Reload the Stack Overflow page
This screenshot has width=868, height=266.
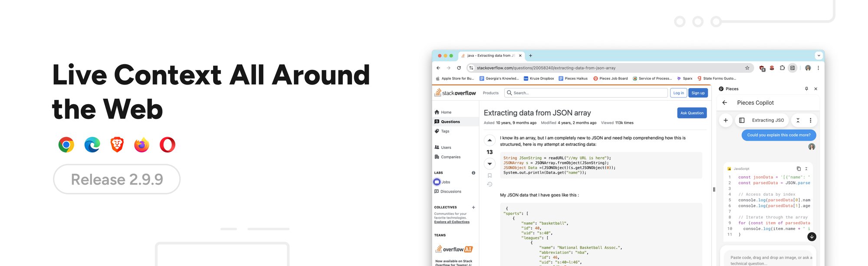point(459,68)
